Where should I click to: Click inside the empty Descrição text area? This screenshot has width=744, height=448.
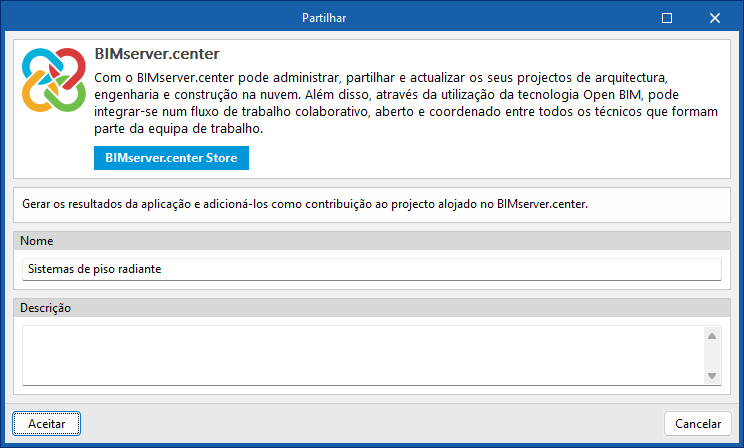click(360, 355)
